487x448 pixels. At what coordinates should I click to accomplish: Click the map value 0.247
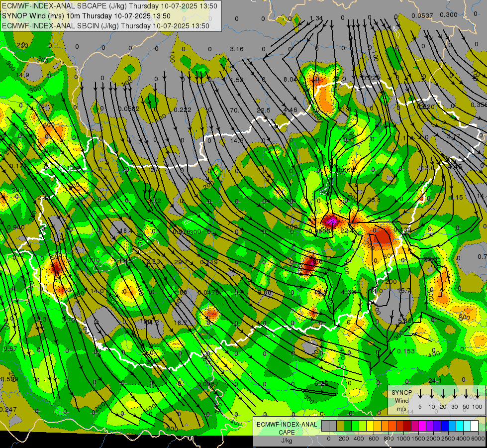[x=8, y=410]
